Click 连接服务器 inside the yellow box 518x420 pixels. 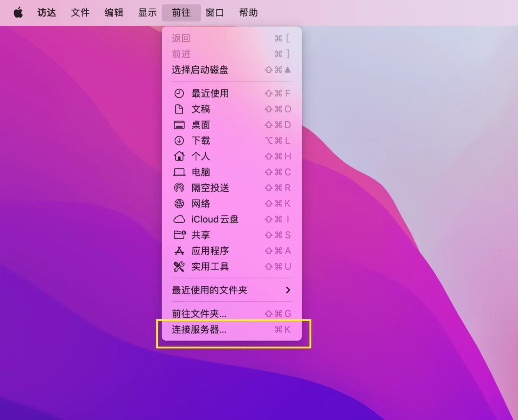(x=199, y=329)
